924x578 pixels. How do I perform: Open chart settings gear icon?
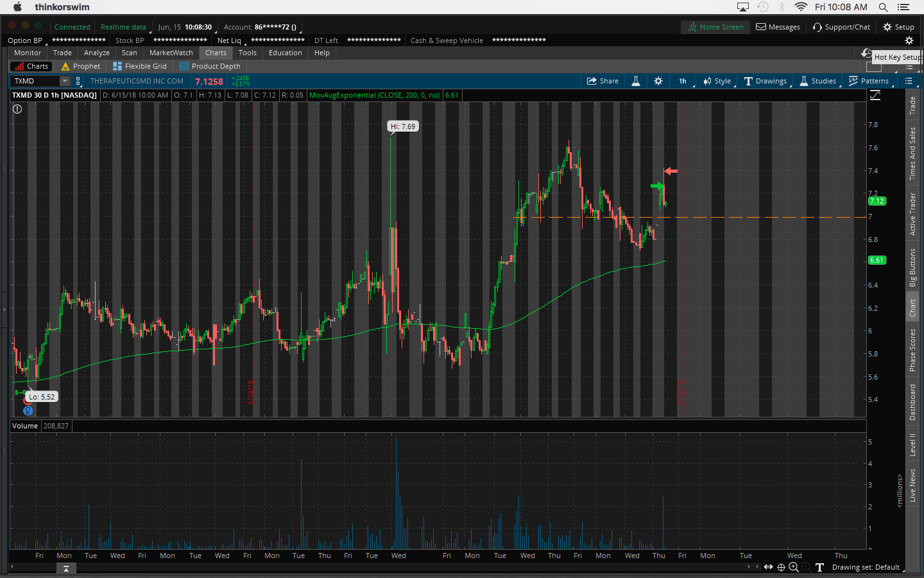click(658, 81)
